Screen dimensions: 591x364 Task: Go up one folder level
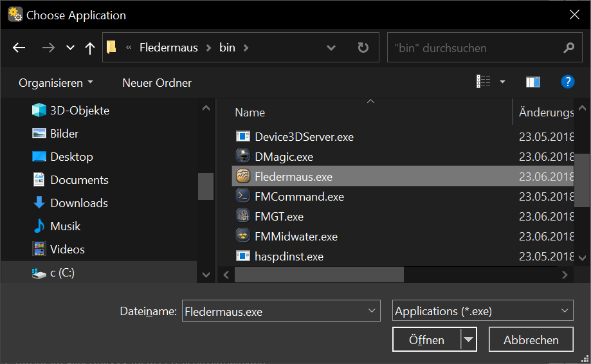point(89,48)
